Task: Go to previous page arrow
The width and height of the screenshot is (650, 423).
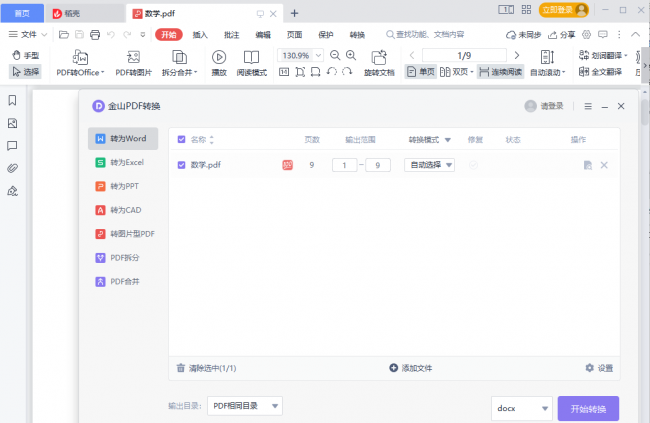Action: (412, 55)
